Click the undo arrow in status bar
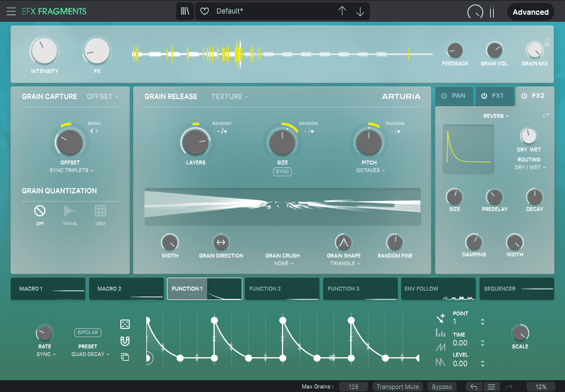This screenshot has width=565, height=392. [x=474, y=387]
